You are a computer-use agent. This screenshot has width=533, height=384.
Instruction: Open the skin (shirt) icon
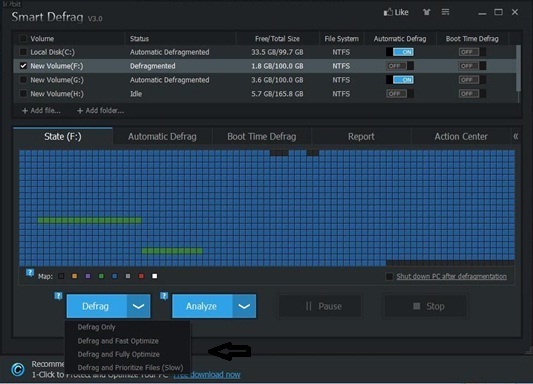pyautogui.click(x=426, y=12)
